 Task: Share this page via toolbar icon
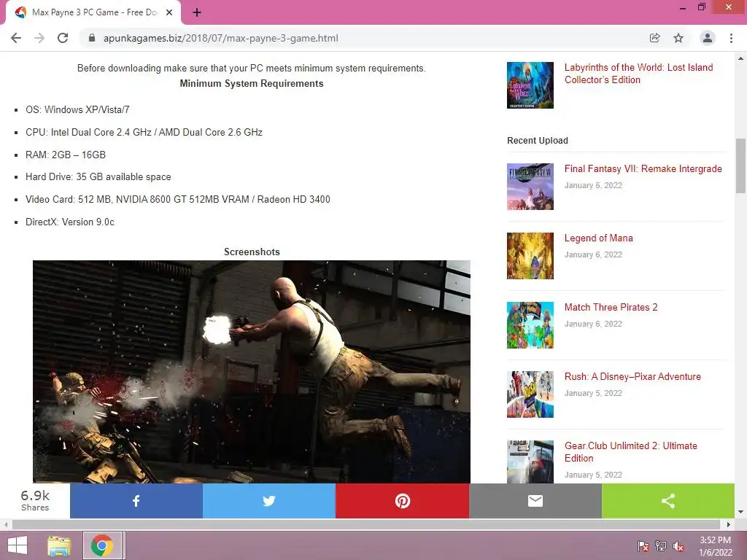[x=654, y=38]
